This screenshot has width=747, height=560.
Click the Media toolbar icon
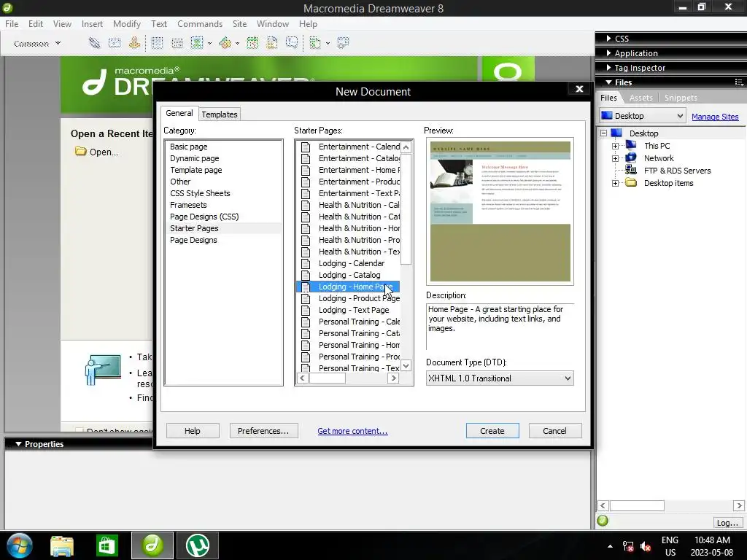[225, 43]
